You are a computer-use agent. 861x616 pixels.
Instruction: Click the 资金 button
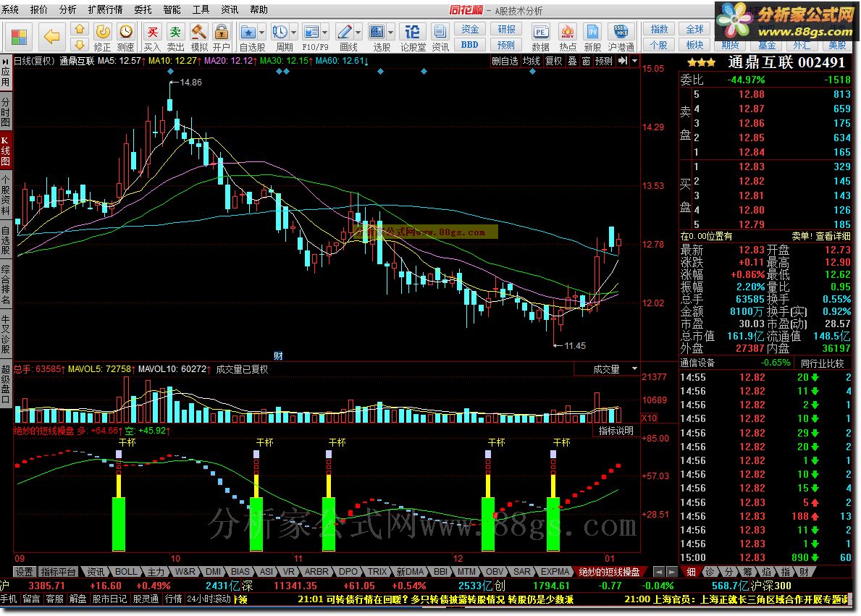(x=470, y=29)
